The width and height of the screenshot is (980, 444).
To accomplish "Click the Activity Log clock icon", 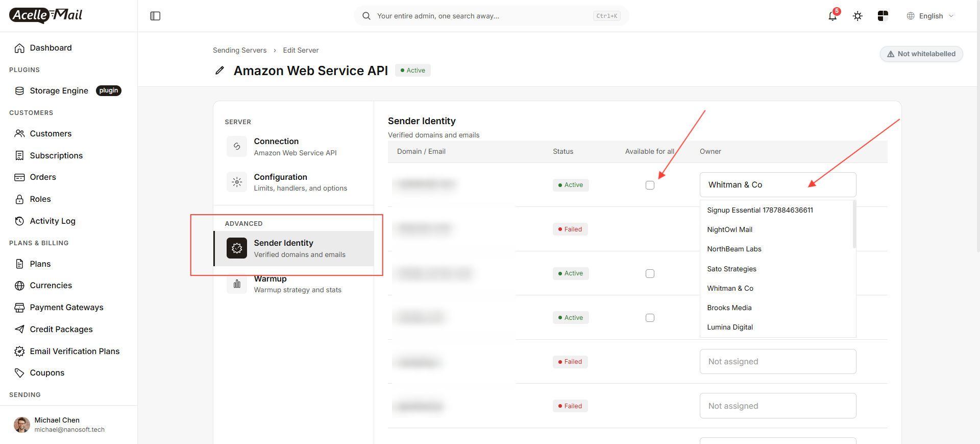I will pyautogui.click(x=19, y=221).
